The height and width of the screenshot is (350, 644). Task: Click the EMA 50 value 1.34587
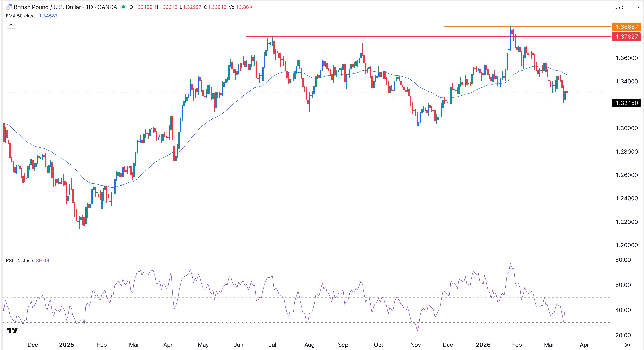[48, 16]
